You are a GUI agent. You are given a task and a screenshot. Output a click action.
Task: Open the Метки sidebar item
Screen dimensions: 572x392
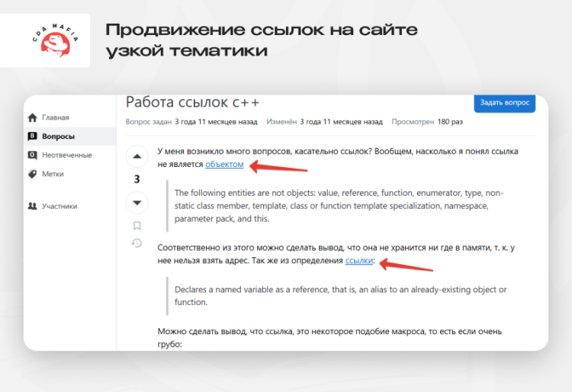point(53,174)
